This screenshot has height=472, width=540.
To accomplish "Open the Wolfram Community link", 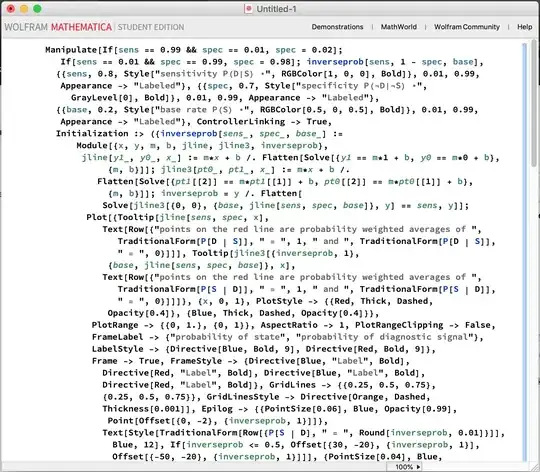I will tap(467, 27).
